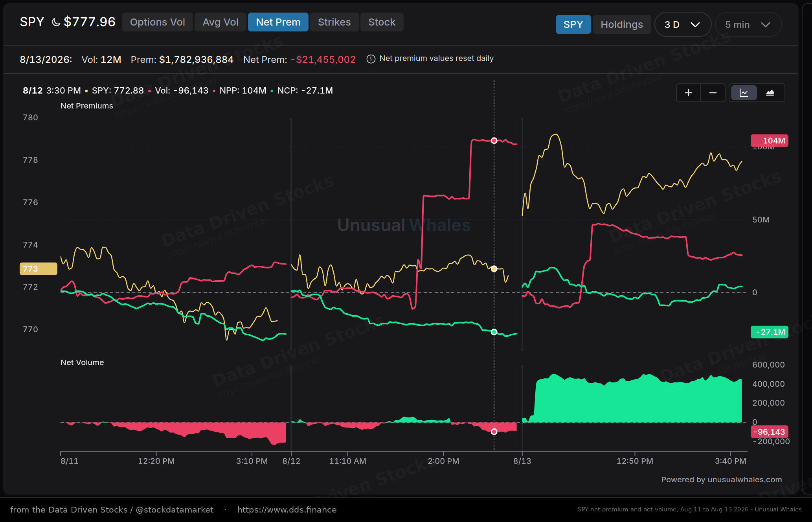Viewport: 812px width, 522px height.
Task: Click the 3:40 PM tick on the time axis
Action: point(730,461)
